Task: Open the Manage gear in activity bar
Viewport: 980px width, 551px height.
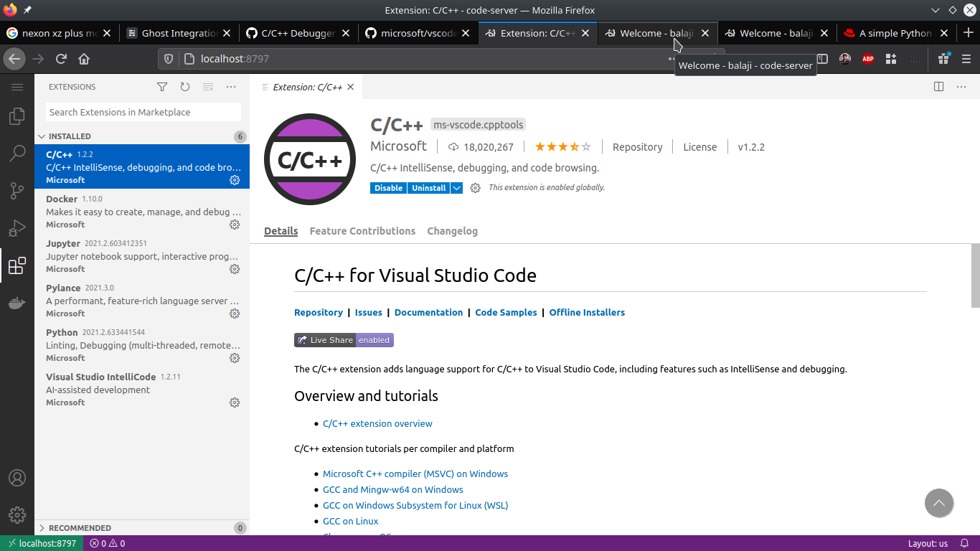Action: 17,515
